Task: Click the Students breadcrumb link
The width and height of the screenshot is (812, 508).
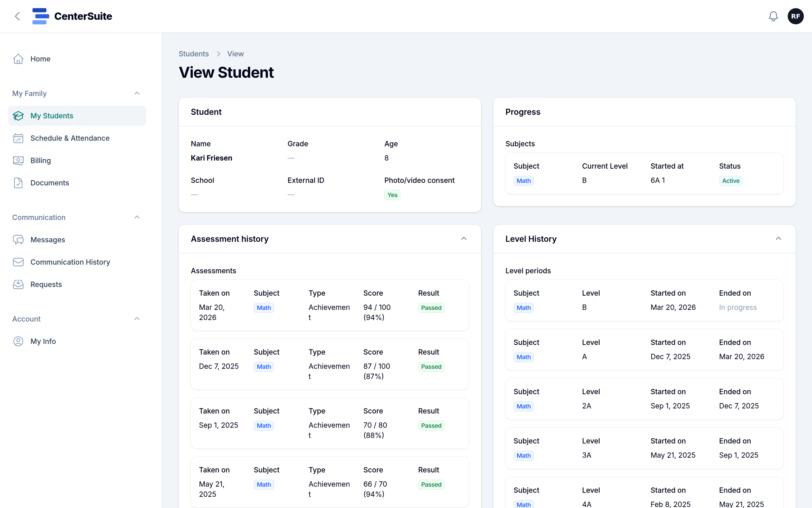Action: tap(194, 54)
